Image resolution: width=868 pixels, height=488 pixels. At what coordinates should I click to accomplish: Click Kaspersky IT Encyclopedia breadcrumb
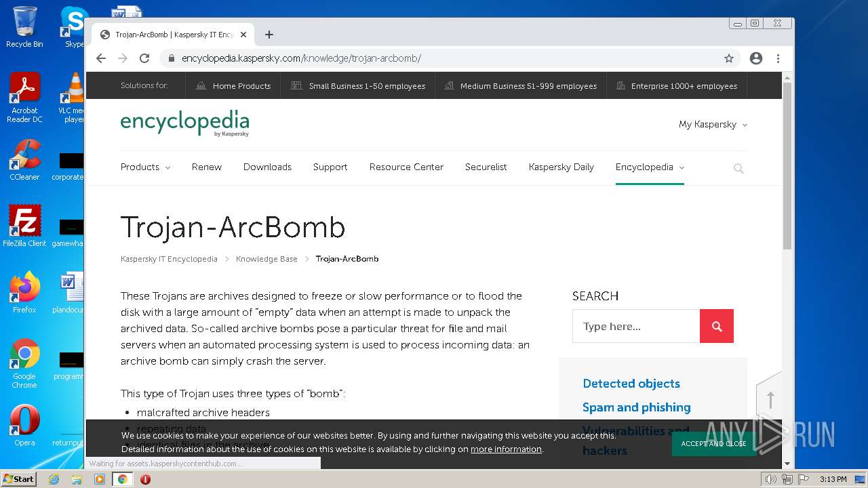(x=169, y=259)
